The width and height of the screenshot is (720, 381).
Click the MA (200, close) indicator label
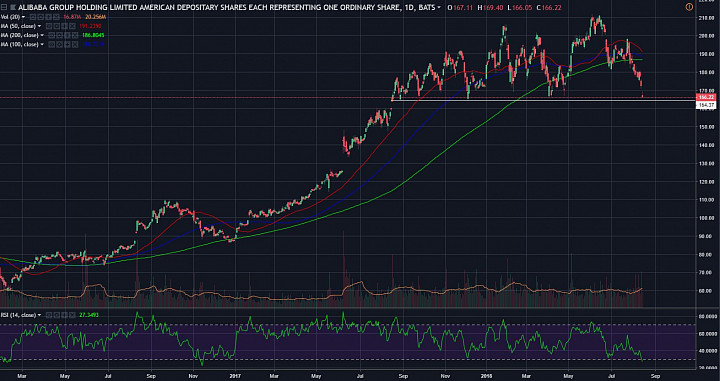tap(20, 35)
